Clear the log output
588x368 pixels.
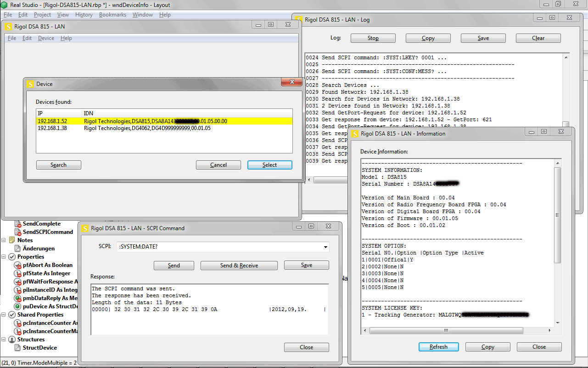click(x=538, y=38)
